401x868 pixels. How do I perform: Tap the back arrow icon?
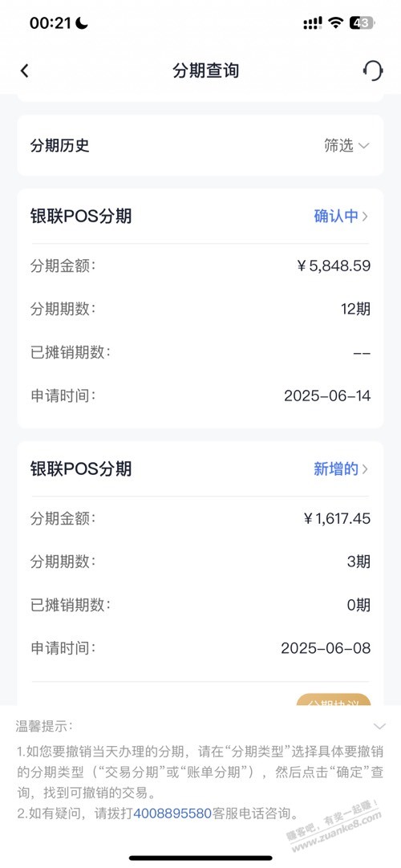(x=24, y=71)
